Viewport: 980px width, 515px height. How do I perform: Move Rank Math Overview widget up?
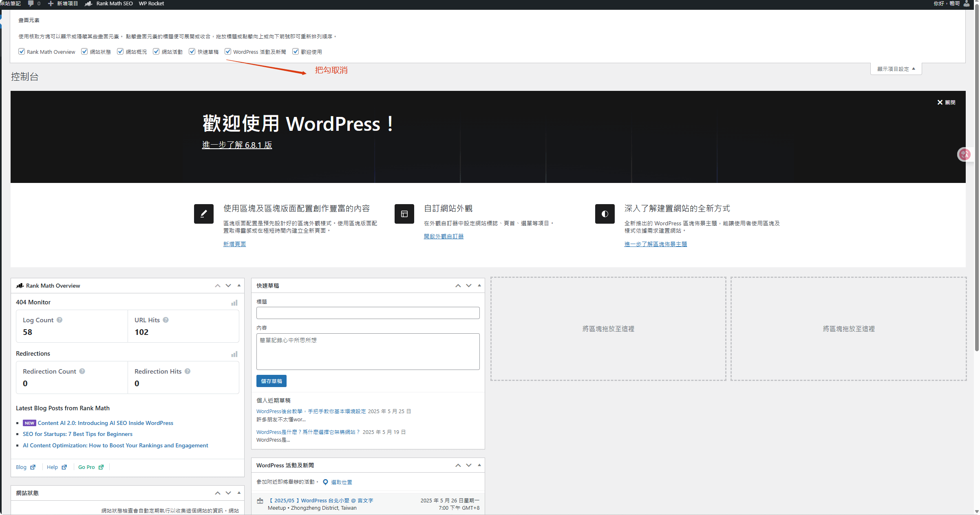click(x=218, y=286)
